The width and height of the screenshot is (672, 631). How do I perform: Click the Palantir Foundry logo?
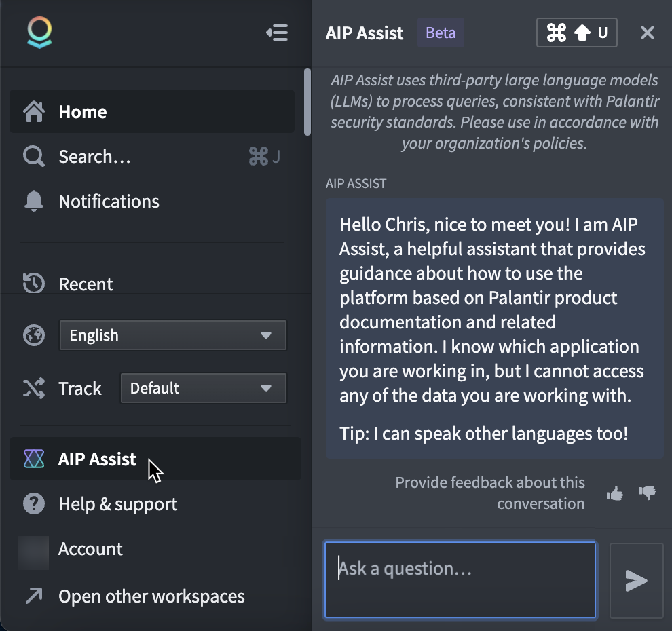point(39,32)
